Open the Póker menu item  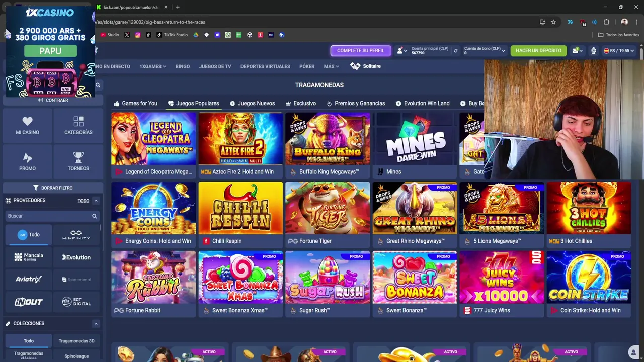click(307, 66)
